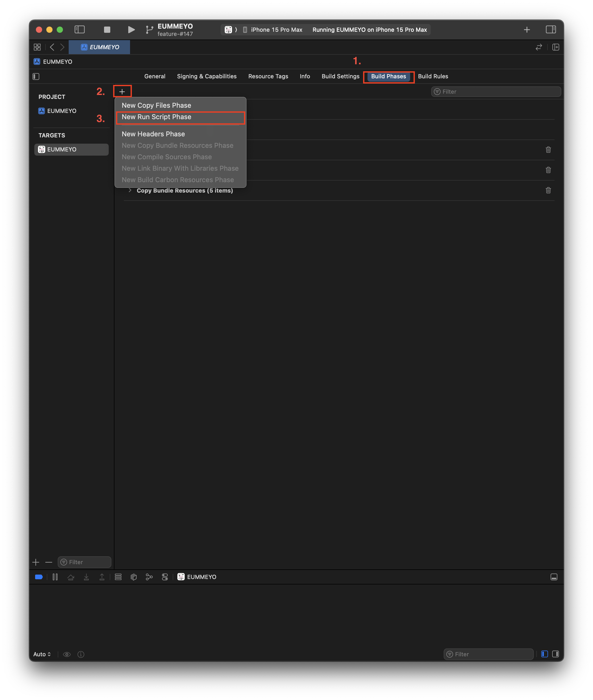Switch to the General tab
This screenshot has width=593, height=700.
point(155,76)
